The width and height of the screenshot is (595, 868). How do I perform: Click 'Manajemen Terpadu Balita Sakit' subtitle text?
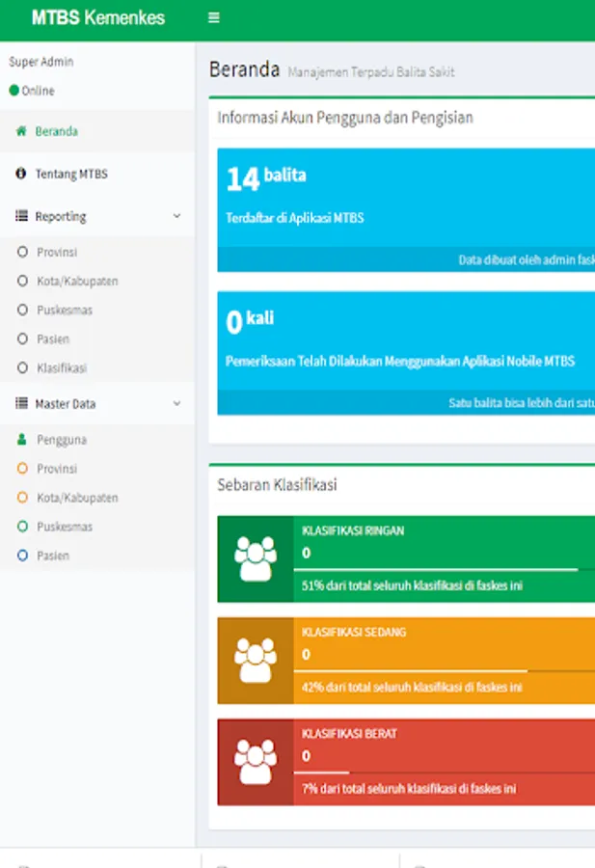click(x=371, y=72)
